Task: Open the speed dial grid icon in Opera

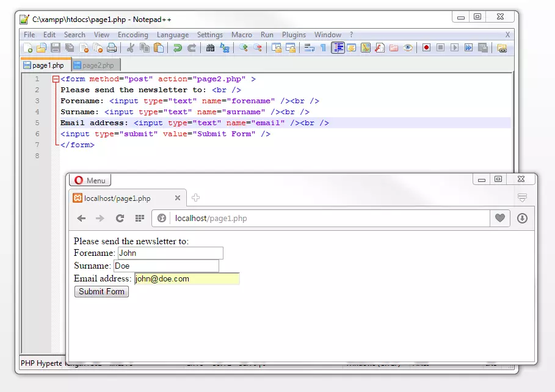Action: [139, 218]
